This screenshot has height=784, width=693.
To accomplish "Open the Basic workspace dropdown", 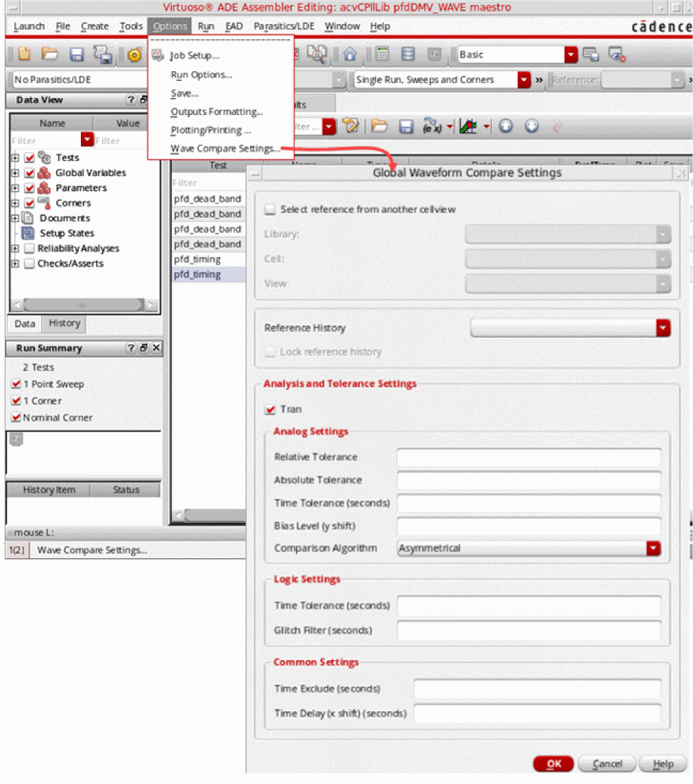I will click(570, 55).
